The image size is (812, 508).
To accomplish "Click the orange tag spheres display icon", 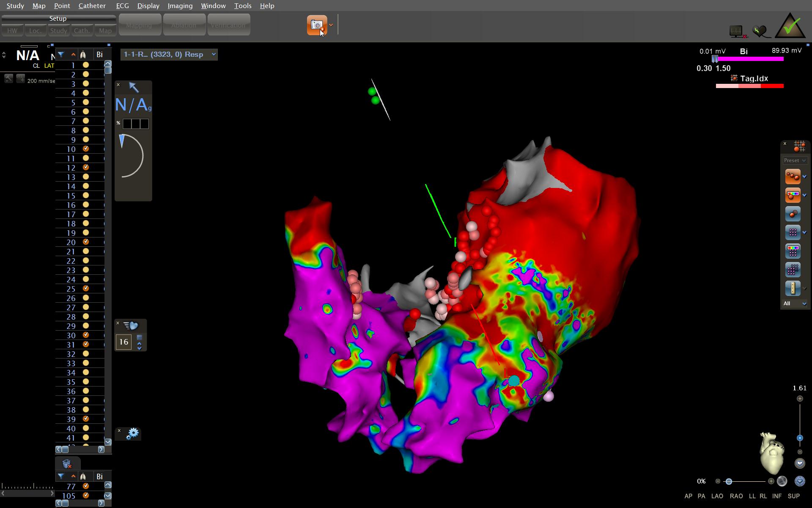I will (x=793, y=177).
